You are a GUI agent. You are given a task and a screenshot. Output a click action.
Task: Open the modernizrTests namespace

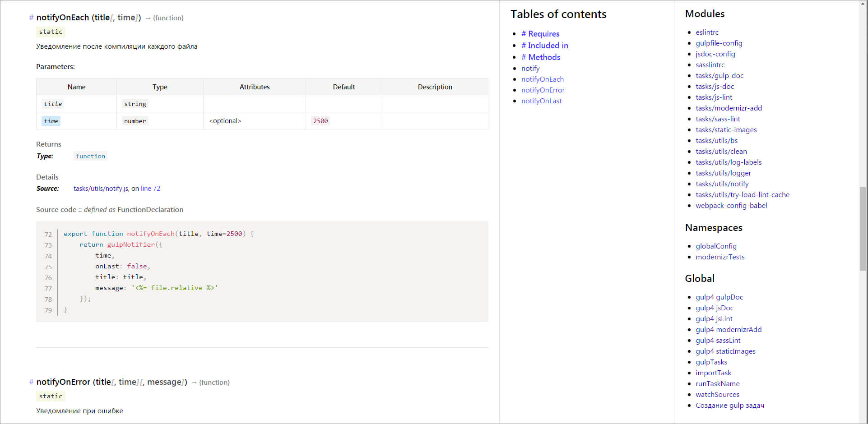tap(720, 257)
